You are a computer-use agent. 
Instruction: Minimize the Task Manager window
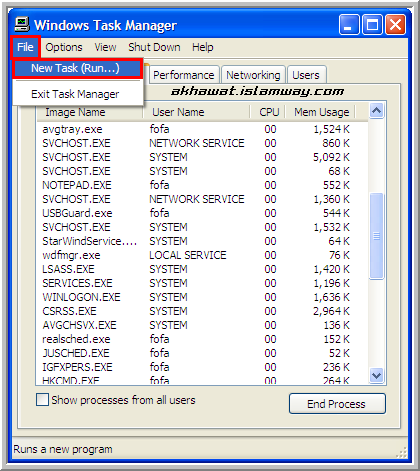[x=349, y=25]
